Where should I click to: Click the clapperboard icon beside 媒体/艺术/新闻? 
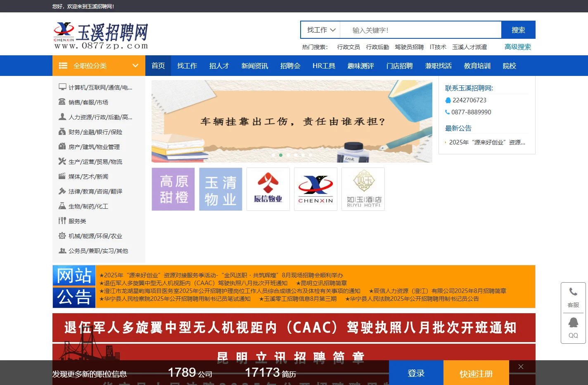pyautogui.click(x=62, y=176)
